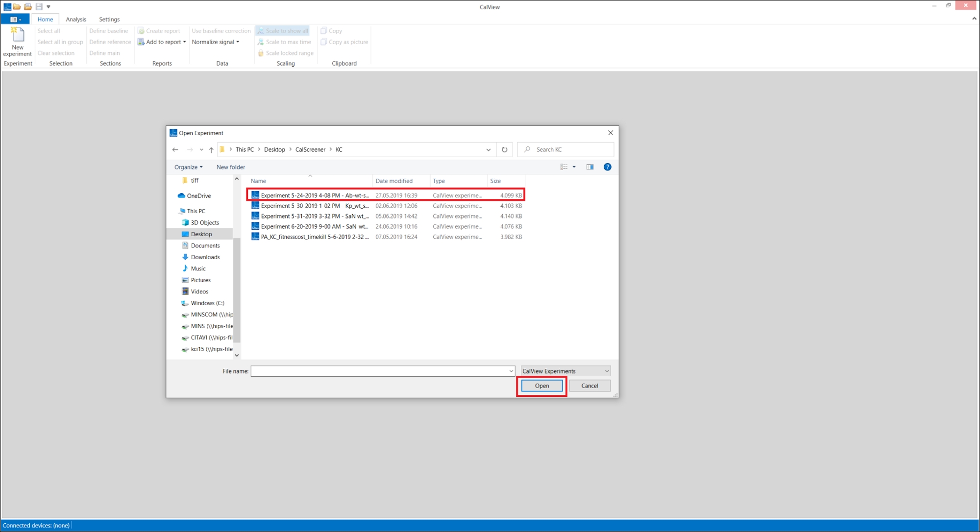This screenshot has width=980, height=532.
Task: Select Downloads in the navigation tree
Action: 205,257
